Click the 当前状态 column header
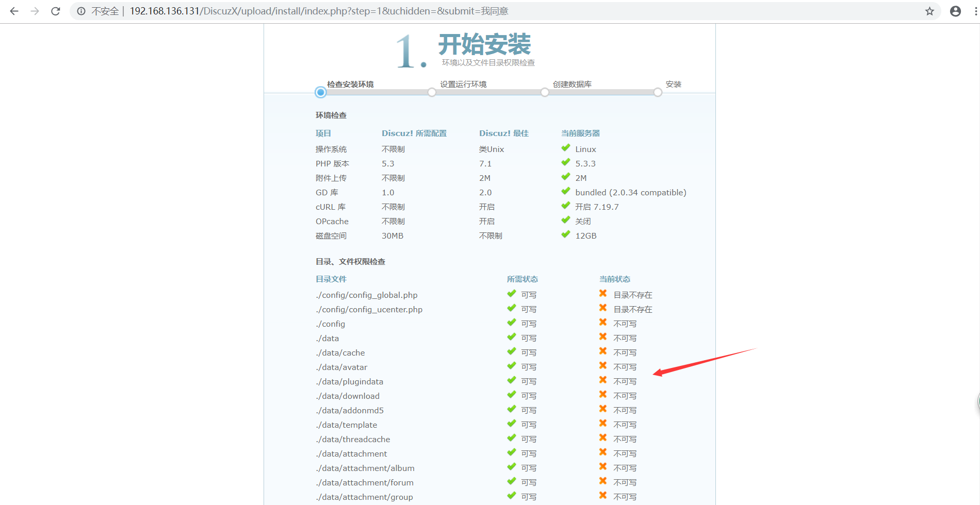This screenshot has width=980, height=505. (x=615, y=279)
